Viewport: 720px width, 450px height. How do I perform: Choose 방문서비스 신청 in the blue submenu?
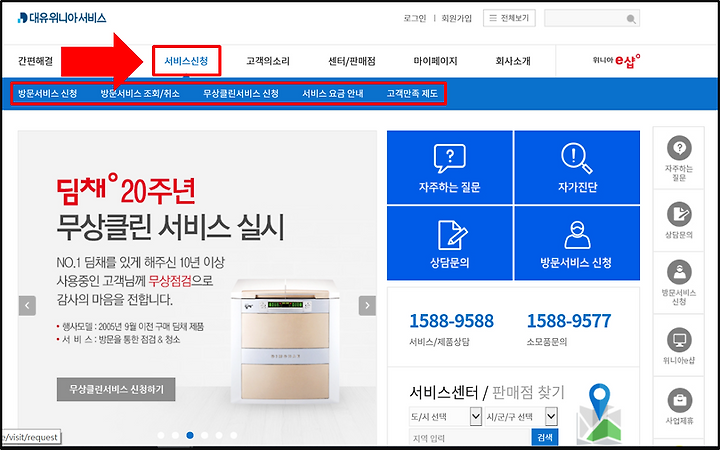(x=47, y=94)
